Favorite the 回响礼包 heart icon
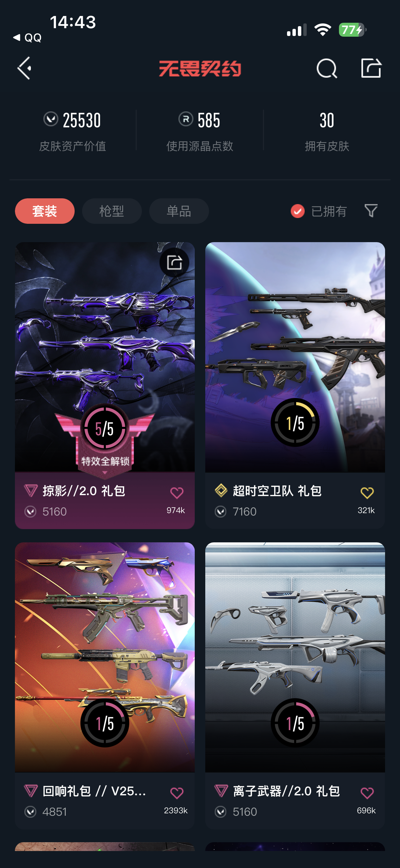This screenshot has width=400, height=868. point(176,793)
